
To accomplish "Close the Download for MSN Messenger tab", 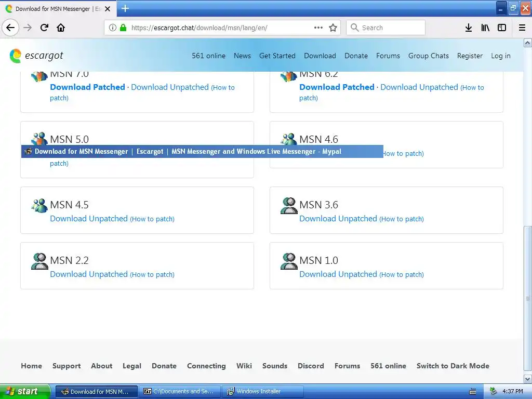I will (x=108, y=9).
